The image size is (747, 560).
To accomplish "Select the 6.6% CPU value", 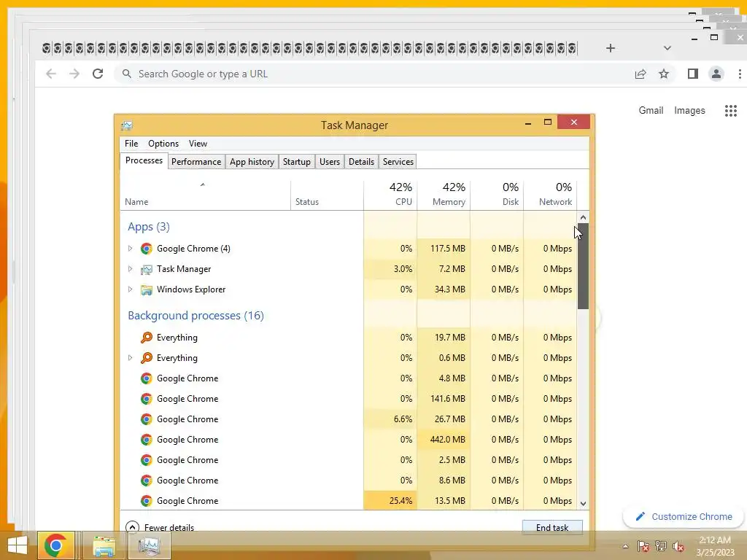I will (403, 419).
